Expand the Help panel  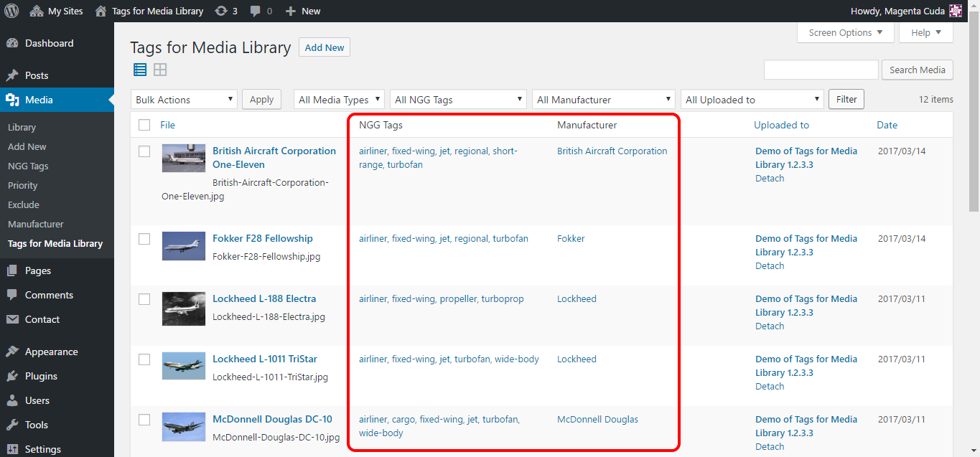click(927, 32)
